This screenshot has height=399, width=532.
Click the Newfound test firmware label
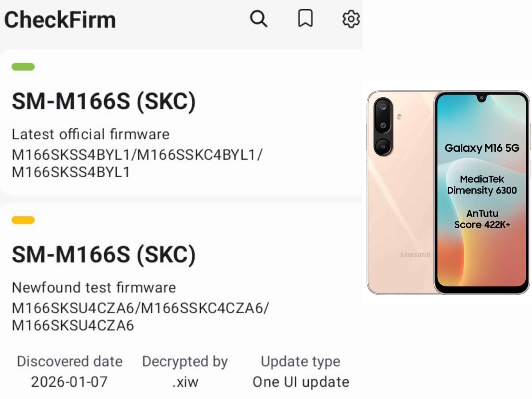coord(94,287)
